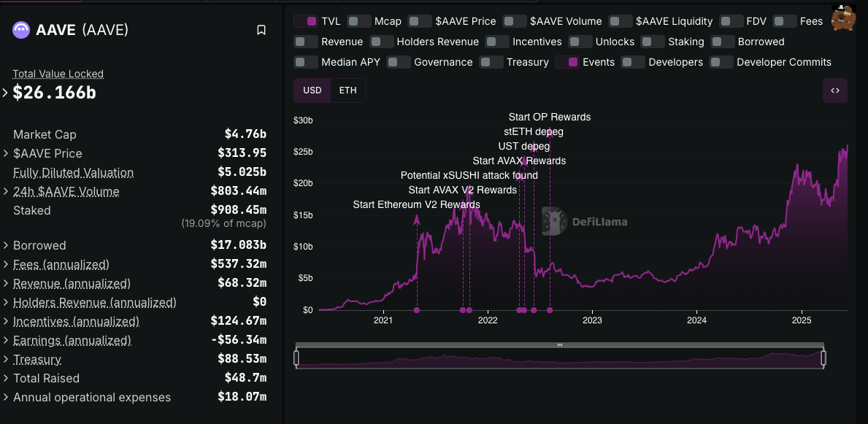Click the (19.09% of mcap) note
Image resolution: width=868 pixels, height=424 pixels.
click(x=223, y=223)
